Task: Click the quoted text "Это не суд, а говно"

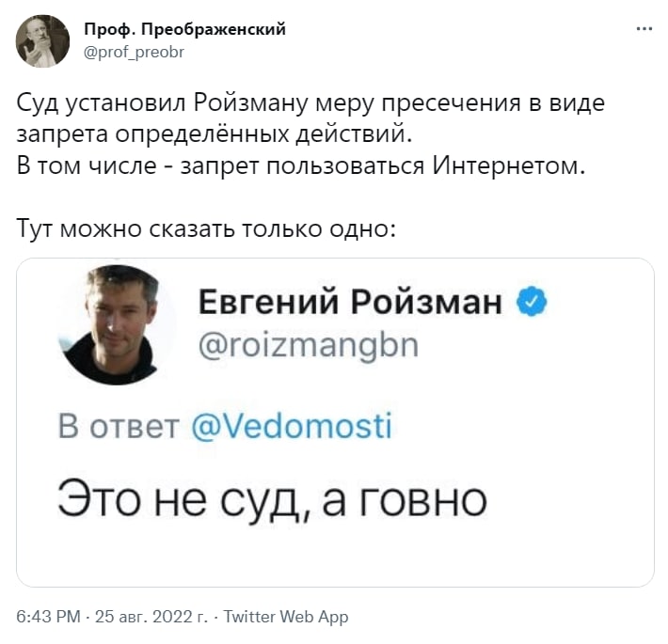Action: point(272,497)
